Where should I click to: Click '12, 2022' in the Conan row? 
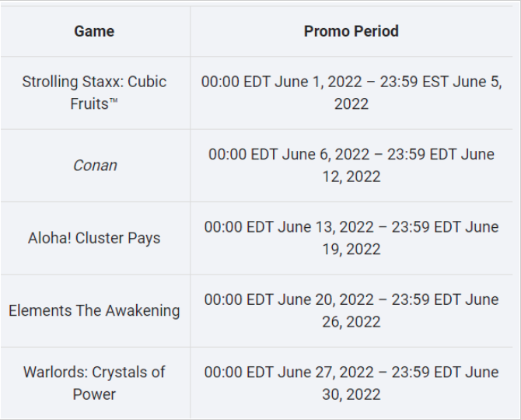click(x=351, y=177)
